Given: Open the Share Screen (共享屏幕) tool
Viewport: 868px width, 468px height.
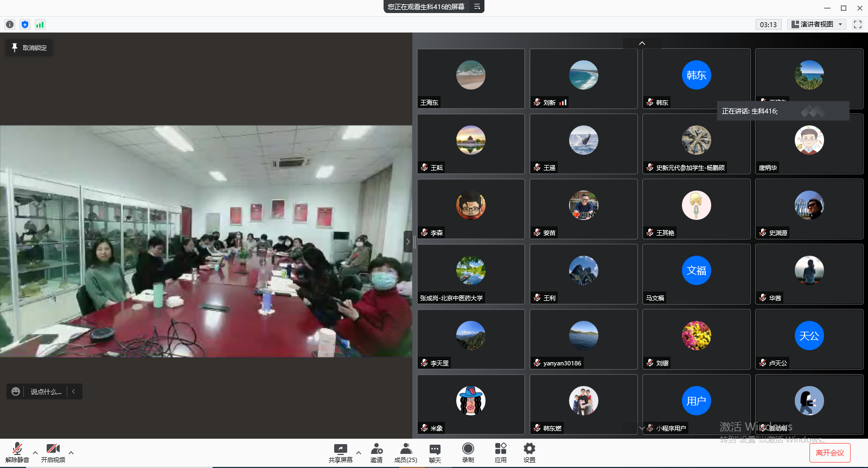Looking at the screenshot, I should (x=340, y=452).
